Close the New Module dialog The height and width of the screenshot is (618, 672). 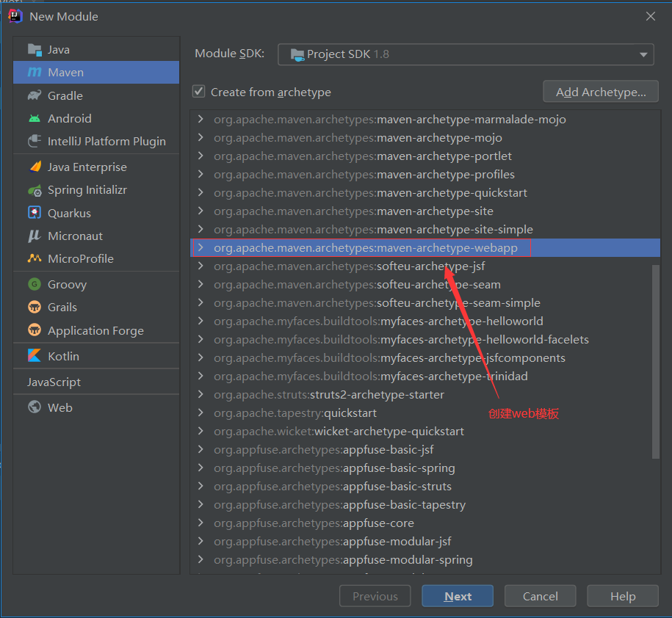tap(650, 16)
